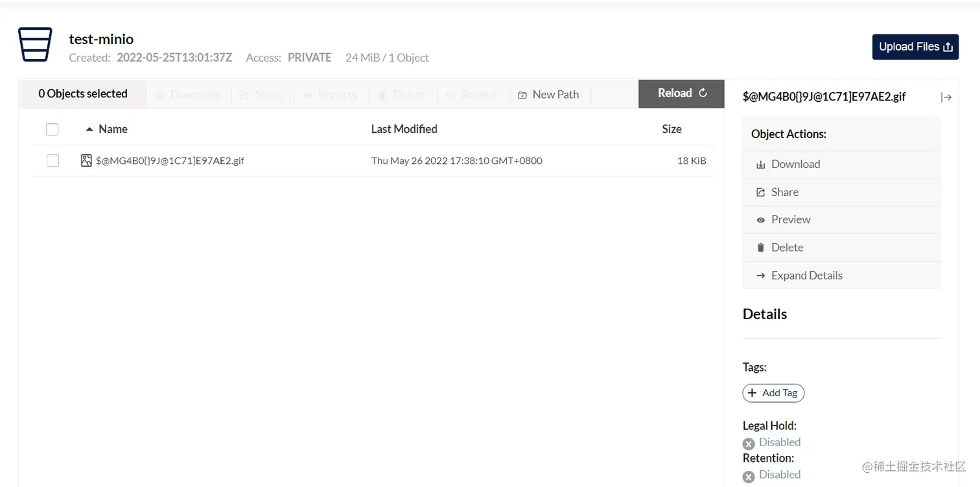Screen dimensions: 980x487
Task: Click the PRIVATE access value
Action: click(x=310, y=58)
